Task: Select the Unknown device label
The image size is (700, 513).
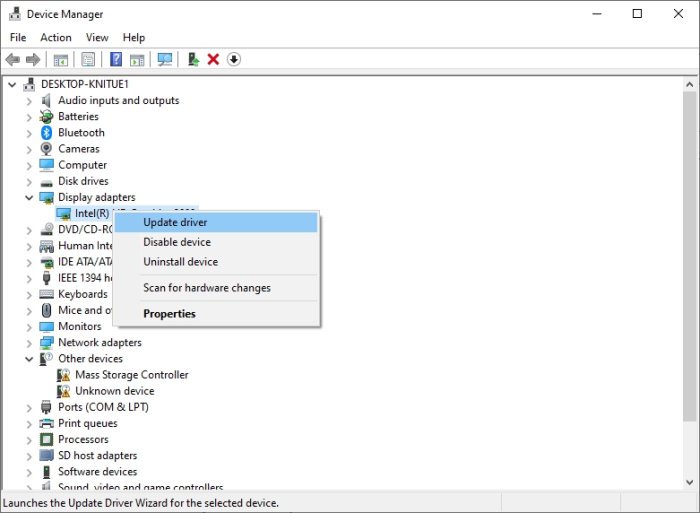Action: click(x=115, y=391)
